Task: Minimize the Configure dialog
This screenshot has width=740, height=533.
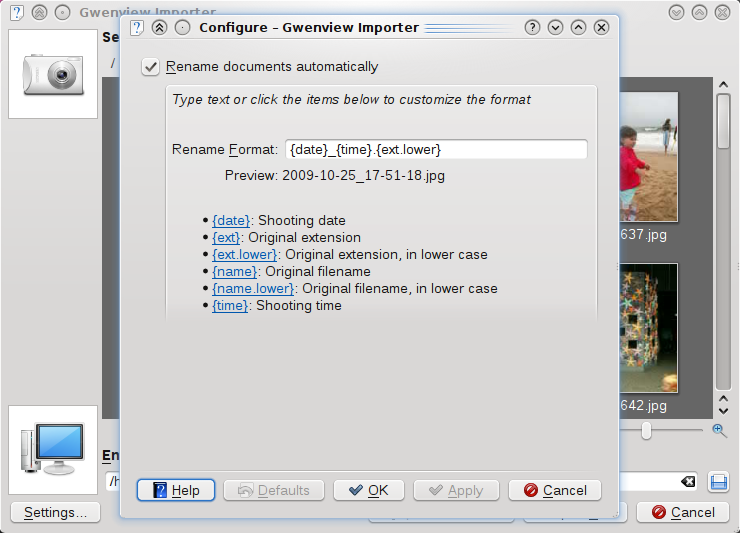Action: click(x=555, y=27)
